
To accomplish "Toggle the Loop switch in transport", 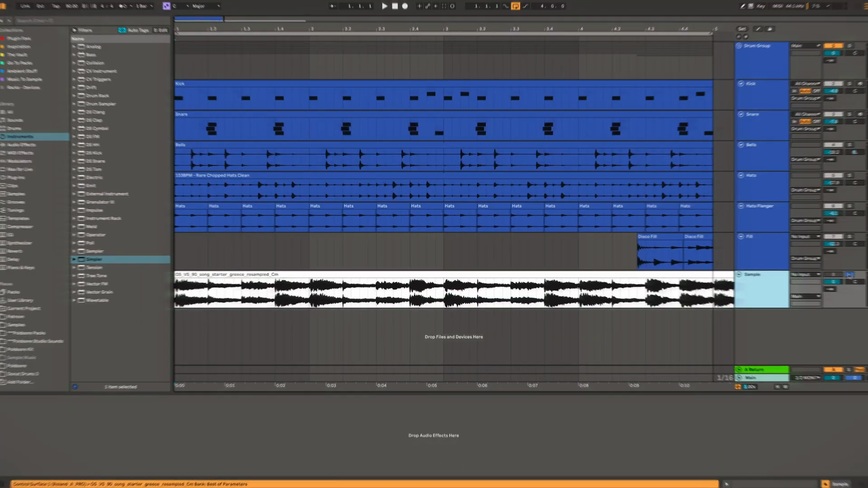I will [x=515, y=6].
